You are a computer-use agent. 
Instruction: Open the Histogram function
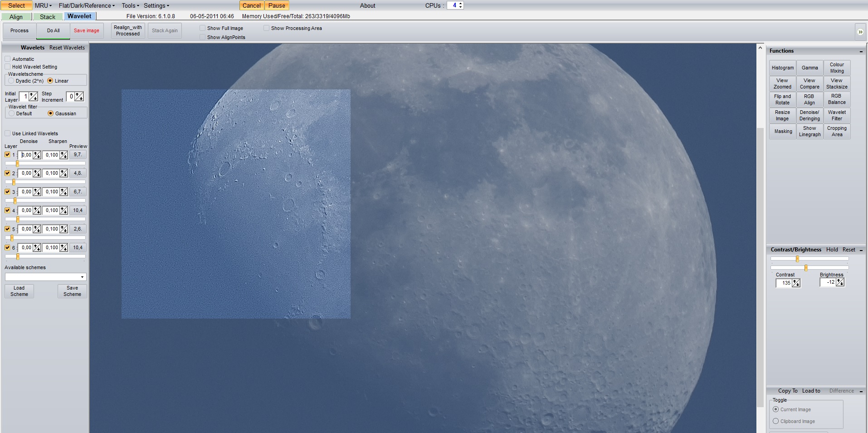click(x=783, y=68)
